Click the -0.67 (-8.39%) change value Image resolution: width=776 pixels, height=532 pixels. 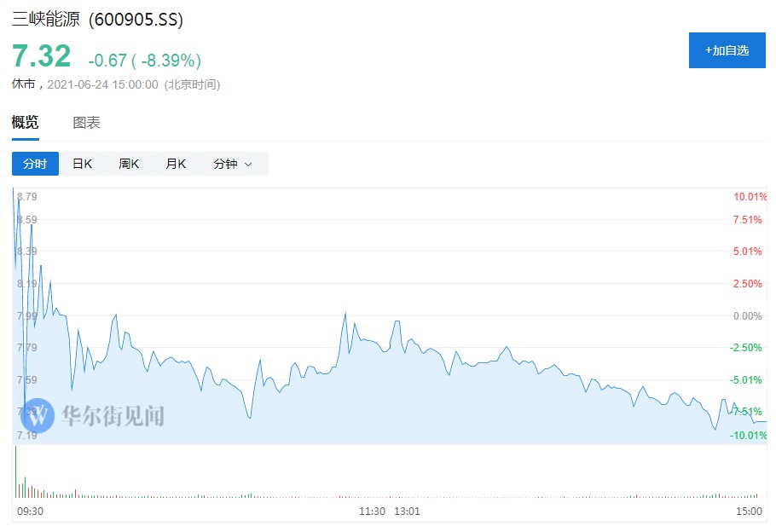click(x=144, y=61)
